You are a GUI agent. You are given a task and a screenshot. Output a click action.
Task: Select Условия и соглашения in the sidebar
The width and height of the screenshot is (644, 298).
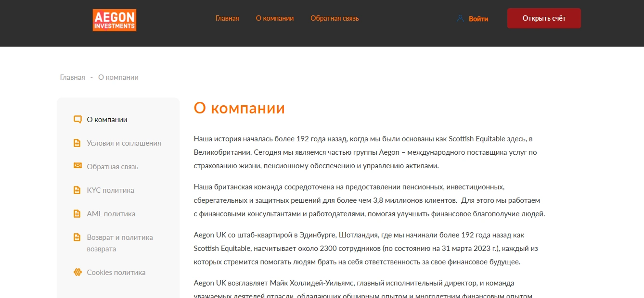(124, 143)
